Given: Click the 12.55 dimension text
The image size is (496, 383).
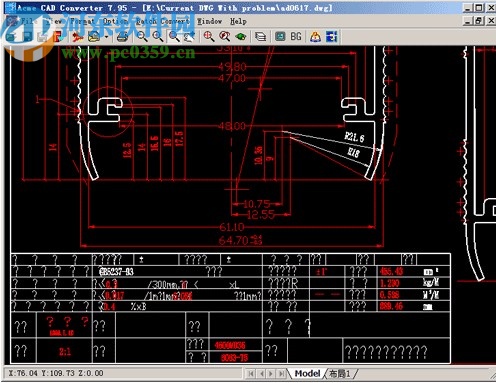Looking at the screenshot, I should tap(261, 215).
